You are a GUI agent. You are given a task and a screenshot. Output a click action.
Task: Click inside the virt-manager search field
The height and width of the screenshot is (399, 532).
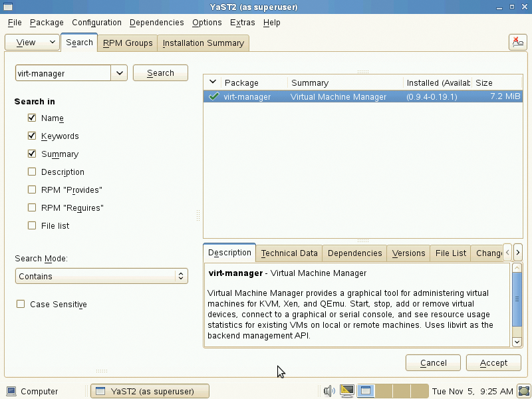click(63, 73)
